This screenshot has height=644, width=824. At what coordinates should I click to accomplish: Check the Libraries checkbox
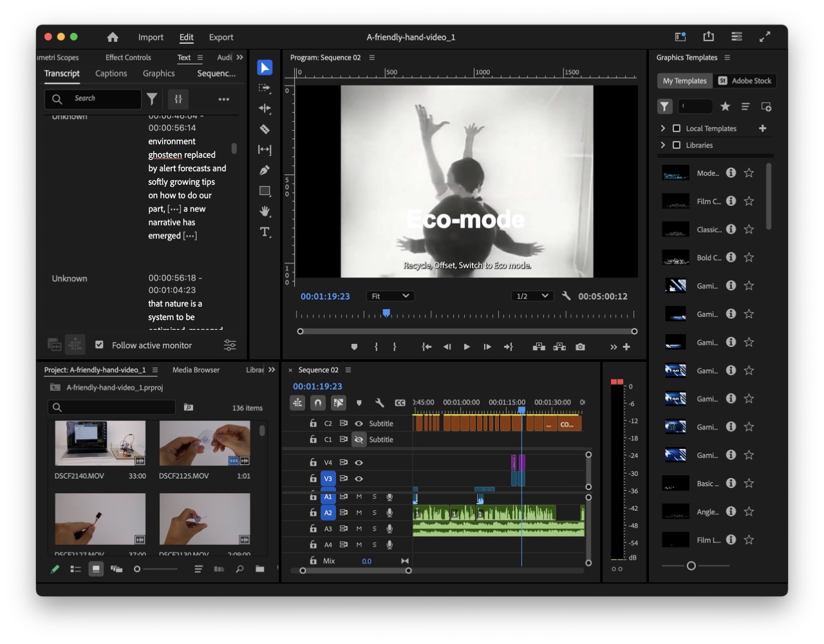point(677,145)
